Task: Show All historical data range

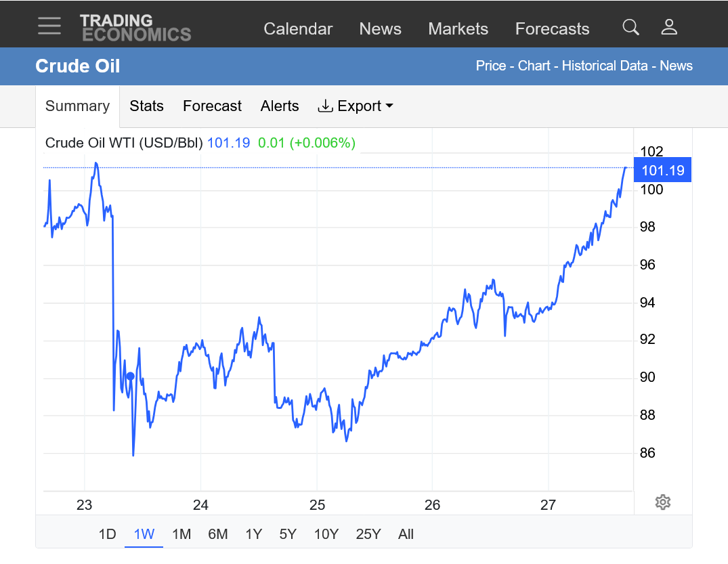Action: click(406, 534)
